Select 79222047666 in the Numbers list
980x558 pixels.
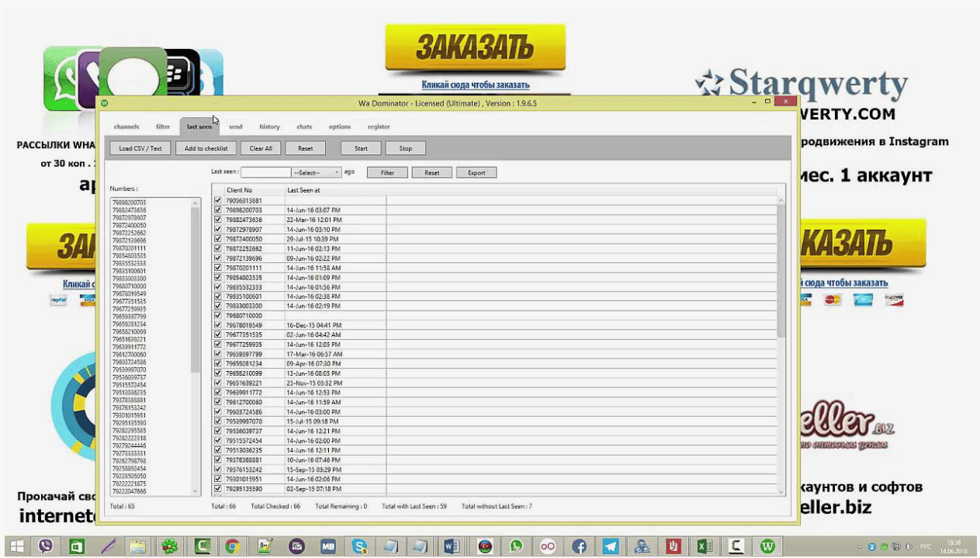(x=129, y=491)
